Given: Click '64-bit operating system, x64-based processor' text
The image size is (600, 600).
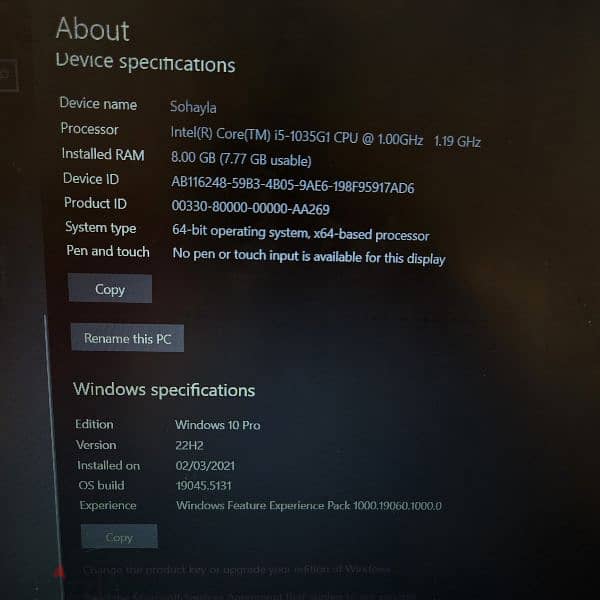Looking at the screenshot, I should pos(301,233).
